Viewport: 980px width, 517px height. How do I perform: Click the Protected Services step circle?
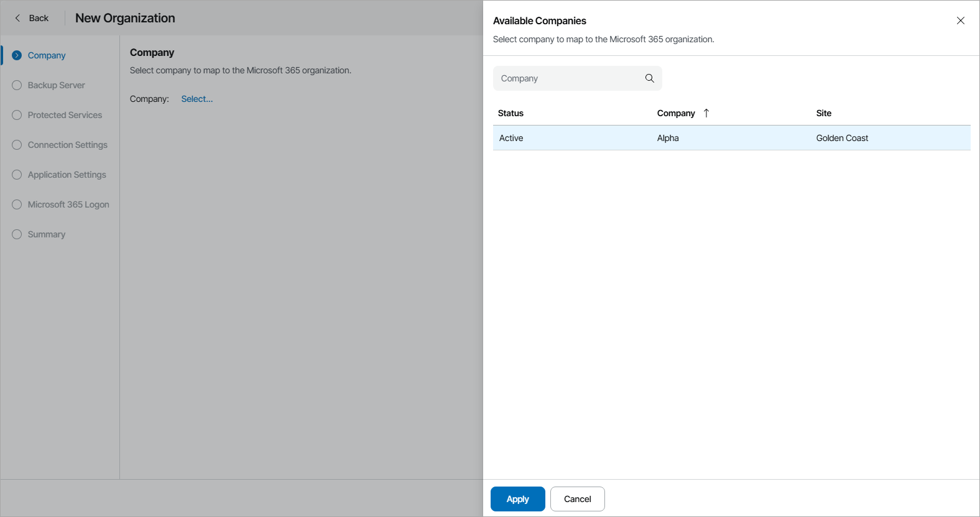[17, 115]
